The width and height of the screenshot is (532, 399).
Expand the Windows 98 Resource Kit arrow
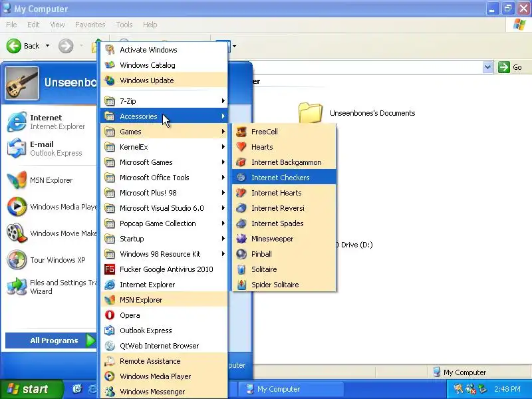(x=223, y=254)
